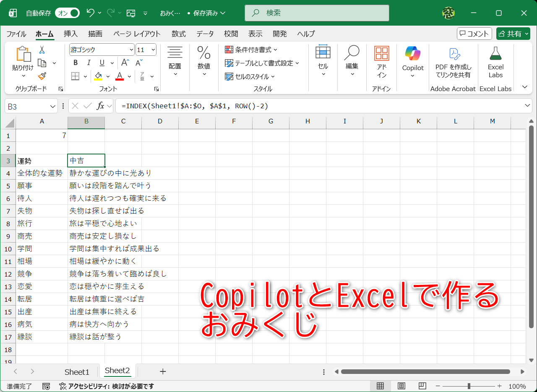Switch to Page Layout view in the status bar
This screenshot has height=392, width=537.
pos(401,386)
